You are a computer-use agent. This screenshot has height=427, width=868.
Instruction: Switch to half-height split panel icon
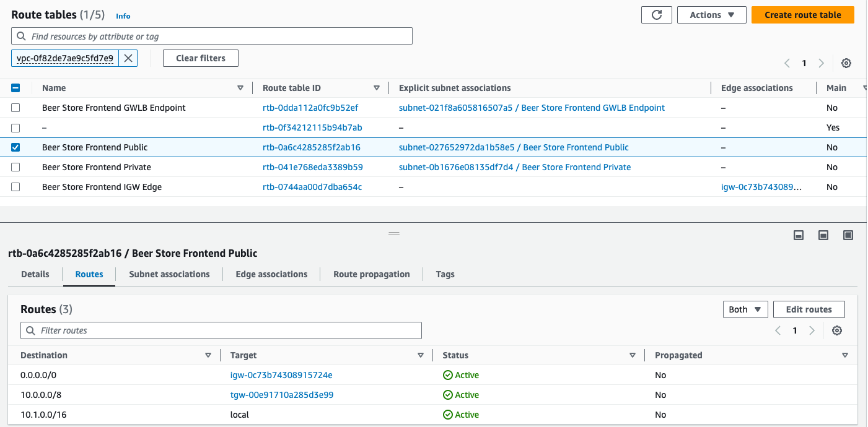(x=823, y=235)
